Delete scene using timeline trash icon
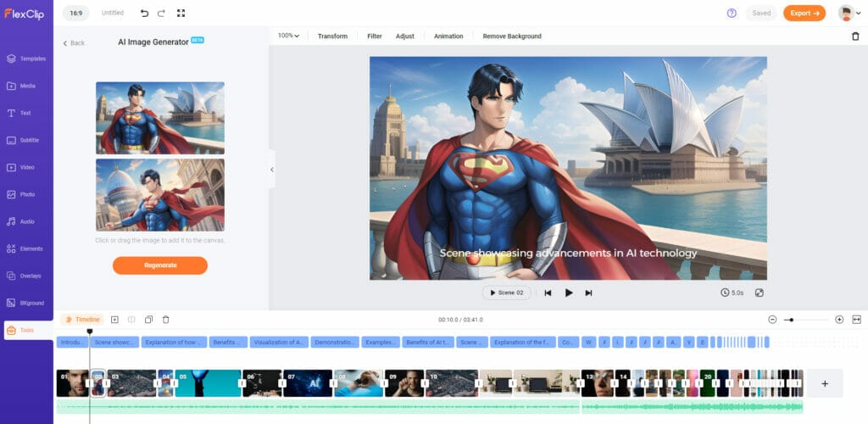 [165, 320]
